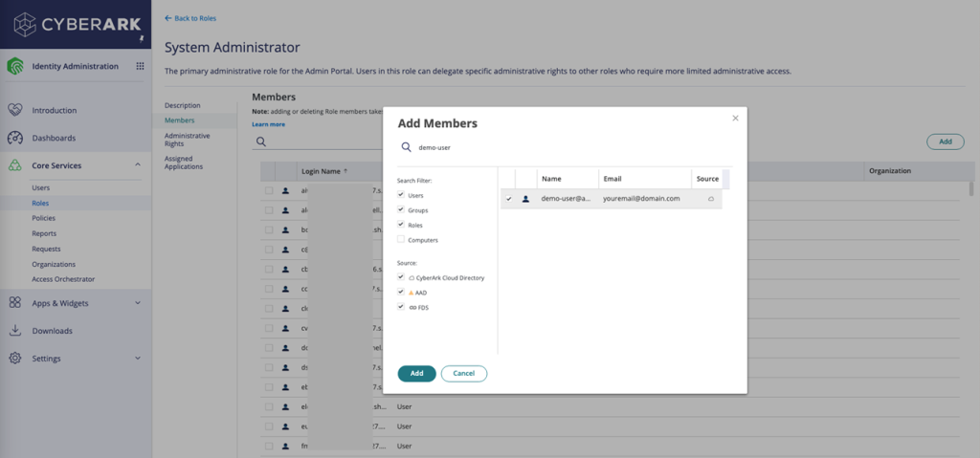Click the FDS link icon
Viewport: 980px width, 458px height.
click(412, 308)
